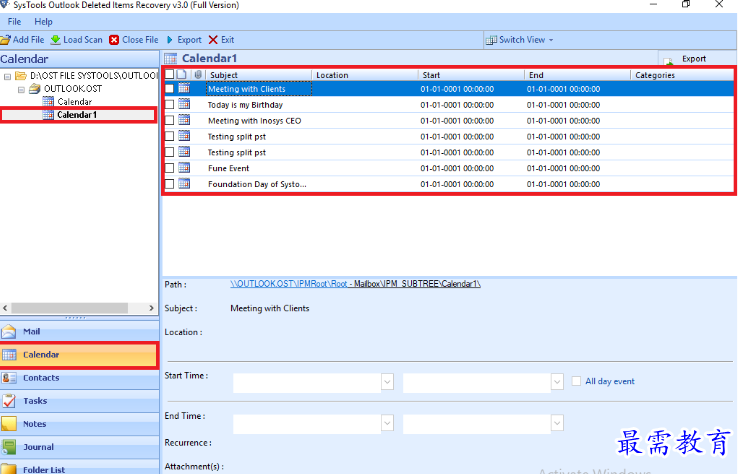
Task: Tick the select-all checkbox in header
Action: [x=169, y=74]
